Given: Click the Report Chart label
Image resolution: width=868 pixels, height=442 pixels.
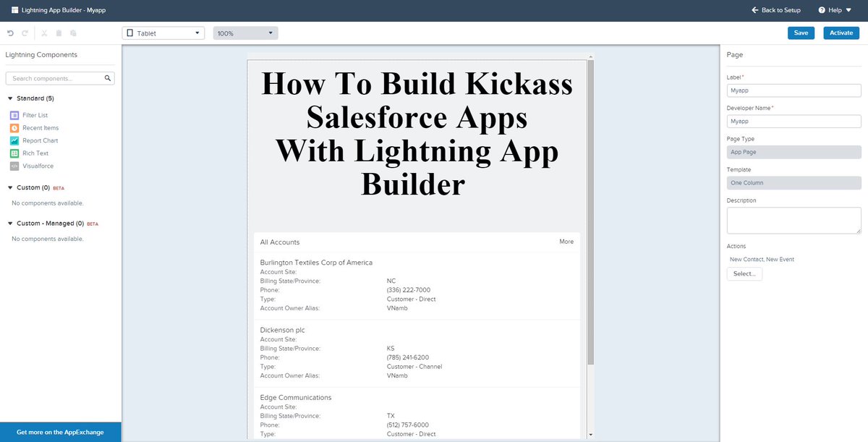Looking at the screenshot, I should point(41,140).
